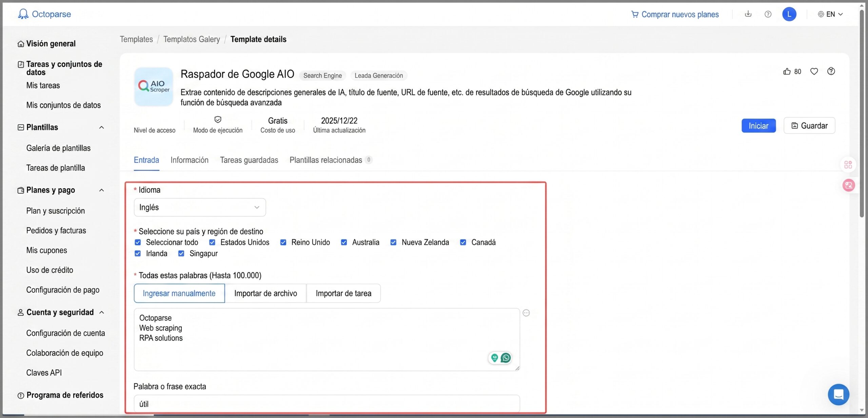Uncheck Irlanda checkbox
This screenshot has width=868, height=418.
click(x=138, y=253)
